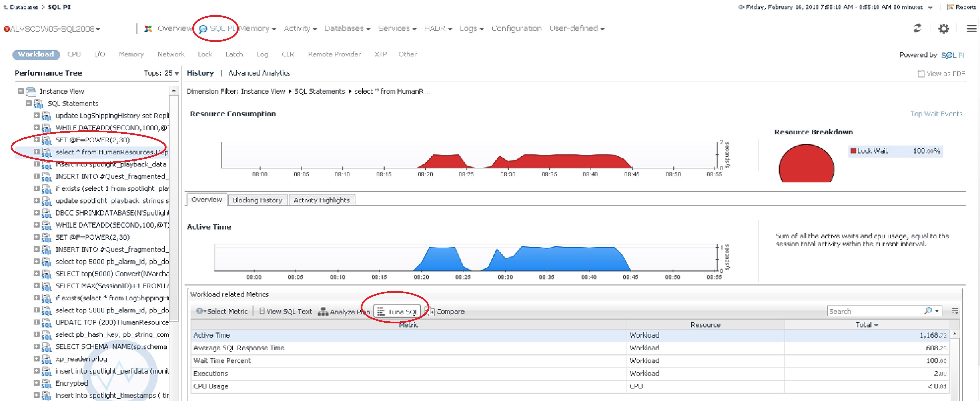
Task: Click the Reports icon at top right
Action: coord(950,7)
